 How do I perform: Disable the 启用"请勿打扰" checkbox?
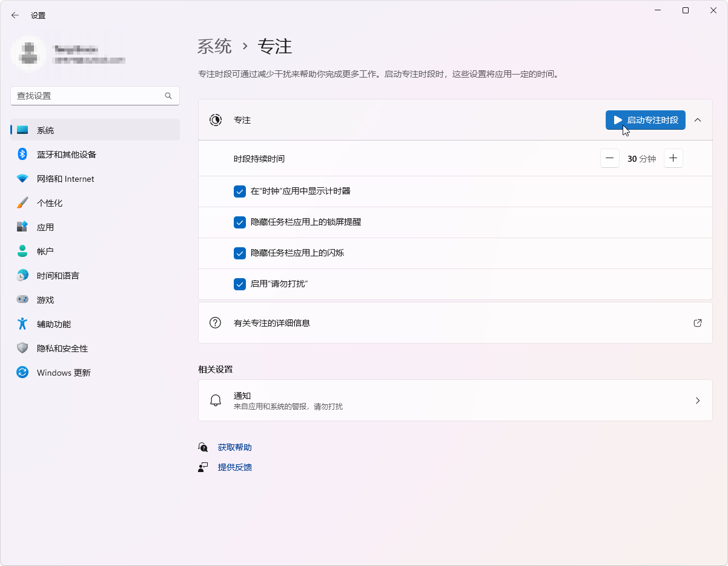pyautogui.click(x=239, y=284)
